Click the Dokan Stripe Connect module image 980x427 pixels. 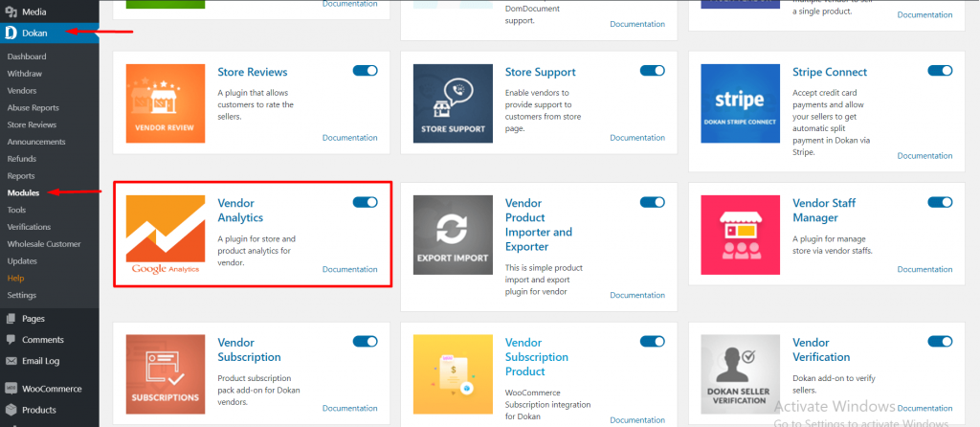click(x=740, y=103)
